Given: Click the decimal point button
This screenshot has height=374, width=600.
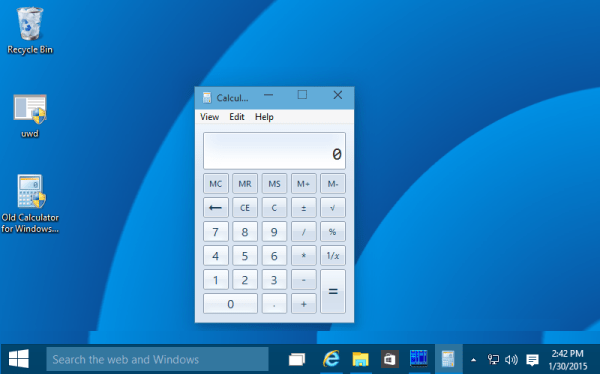Looking at the screenshot, I should point(274,304).
